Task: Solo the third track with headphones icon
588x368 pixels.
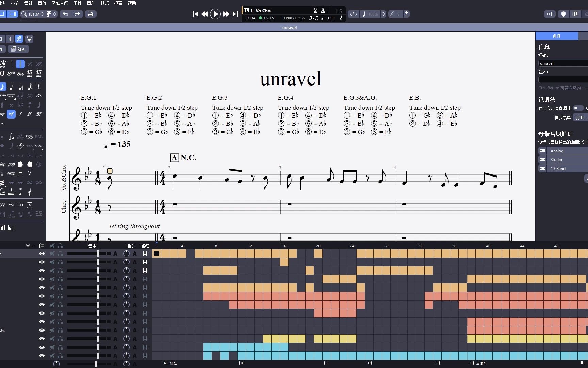Action: (x=60, y=271)
